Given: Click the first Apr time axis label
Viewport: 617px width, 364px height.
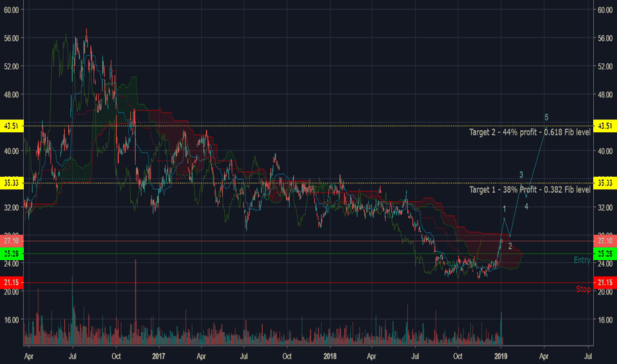Looking at the screenshot, I should (x=28, y=357).
